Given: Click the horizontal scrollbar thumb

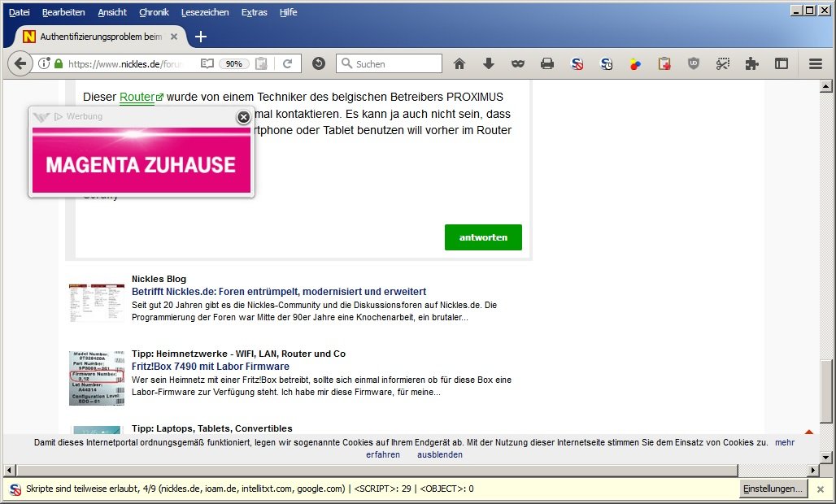Looking at the screenshot, I should (377, 470).
